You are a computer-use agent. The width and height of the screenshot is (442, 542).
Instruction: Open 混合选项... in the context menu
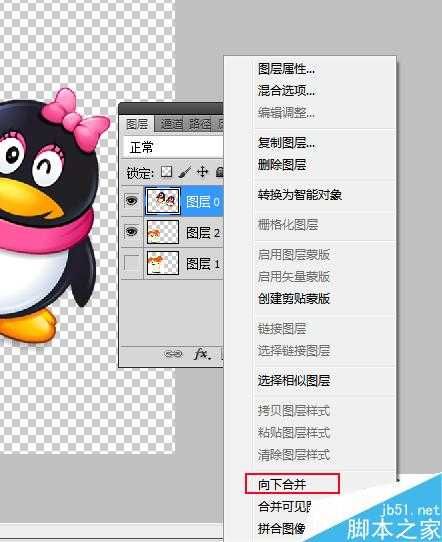pyautogui.click(x=286, y=91)
